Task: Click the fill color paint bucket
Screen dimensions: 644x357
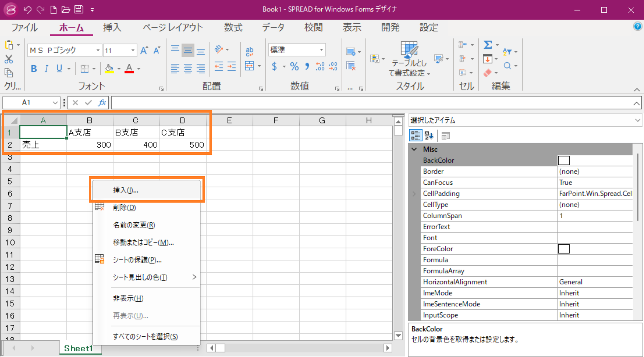Action: tap(109, 68)
